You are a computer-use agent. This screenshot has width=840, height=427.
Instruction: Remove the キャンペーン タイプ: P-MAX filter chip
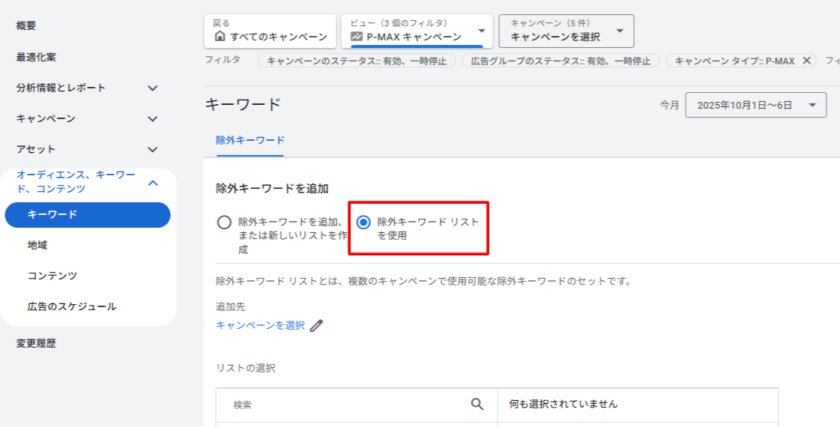tap(807, 61)
